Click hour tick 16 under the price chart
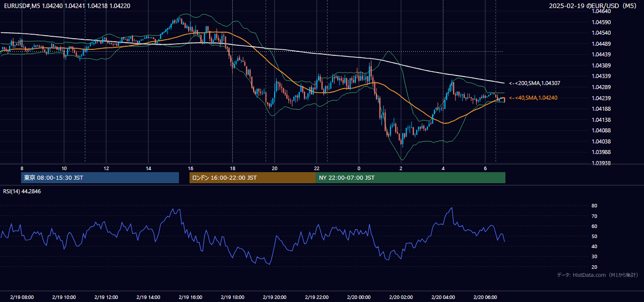644x302 pixels. coord(190,168)
